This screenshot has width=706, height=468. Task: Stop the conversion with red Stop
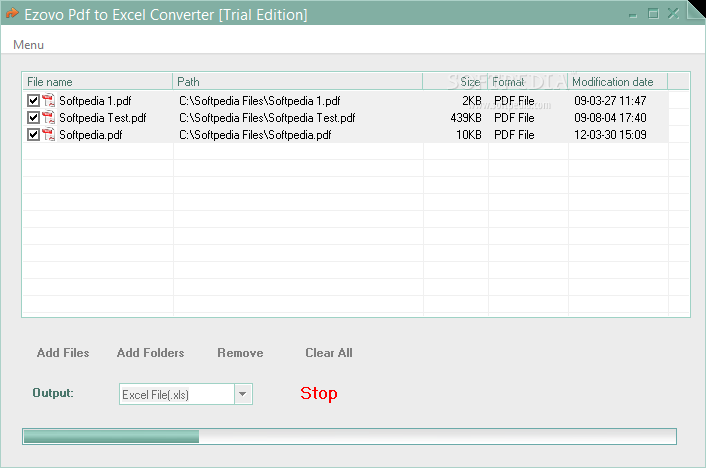(319, 393)
